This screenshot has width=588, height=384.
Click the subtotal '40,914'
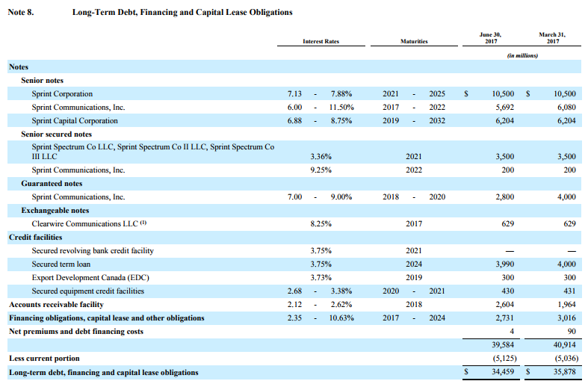pyautogui.click(x=564, y=345)
